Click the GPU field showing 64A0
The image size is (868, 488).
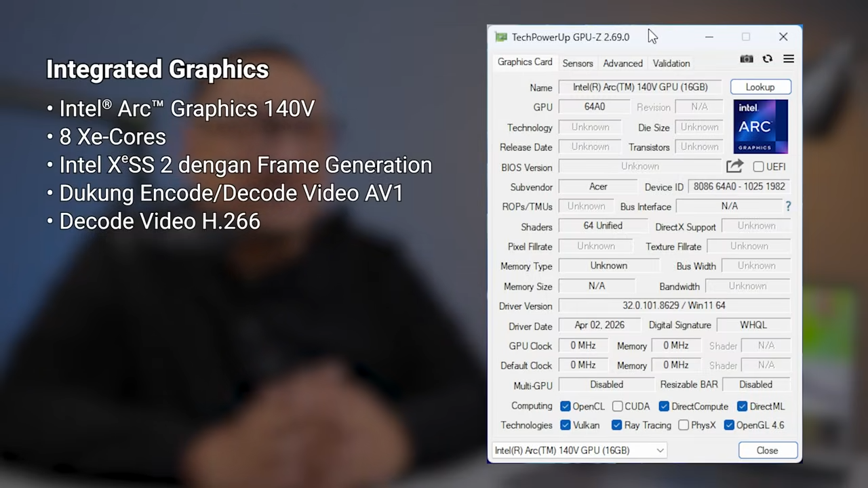pyautogui.click(x=595, y=106)
